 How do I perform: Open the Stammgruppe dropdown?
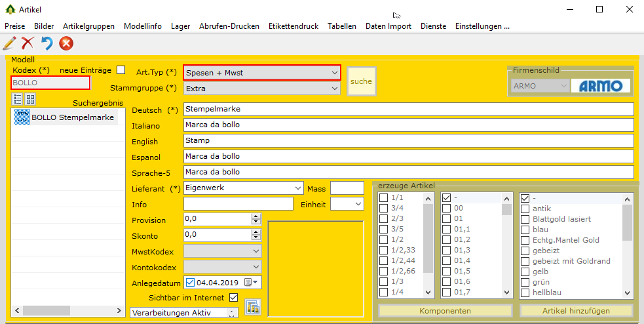[x=335, y=88]
